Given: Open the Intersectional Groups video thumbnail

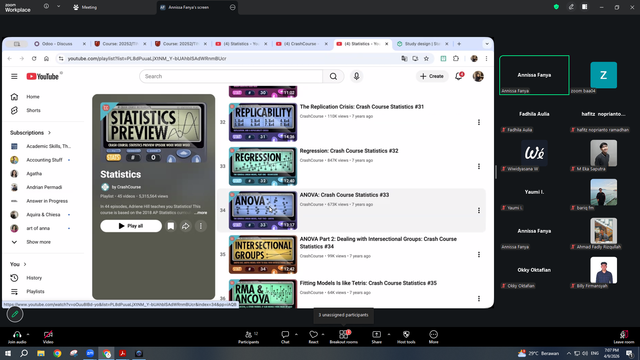Looking at the screenshot, I should click(263, 254).
